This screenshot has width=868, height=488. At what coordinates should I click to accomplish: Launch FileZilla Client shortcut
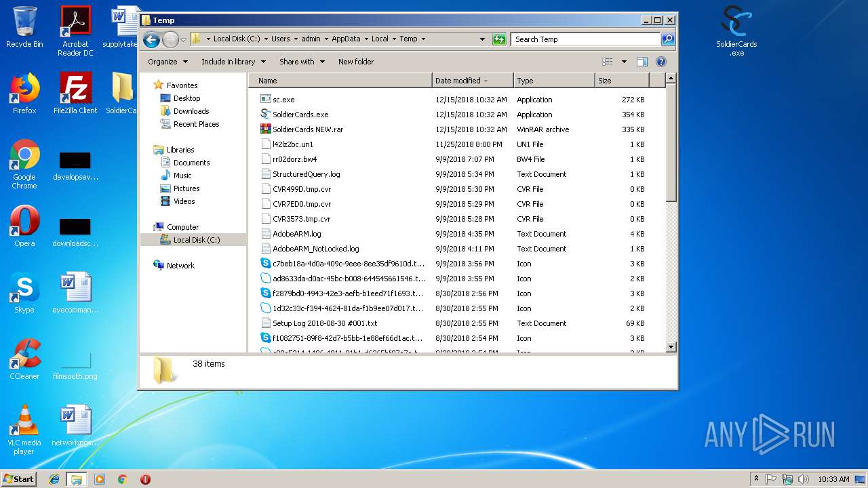[75, 94]
